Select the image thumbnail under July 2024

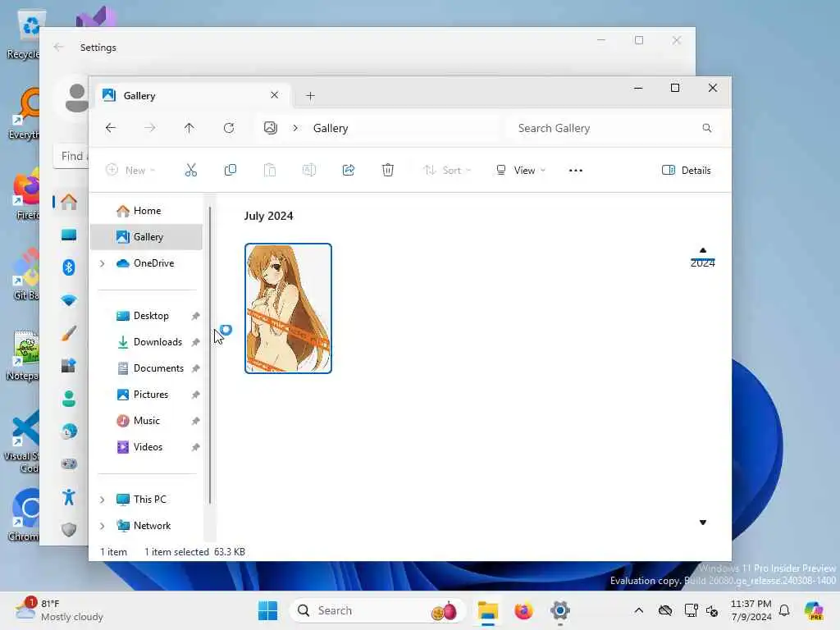288,308
